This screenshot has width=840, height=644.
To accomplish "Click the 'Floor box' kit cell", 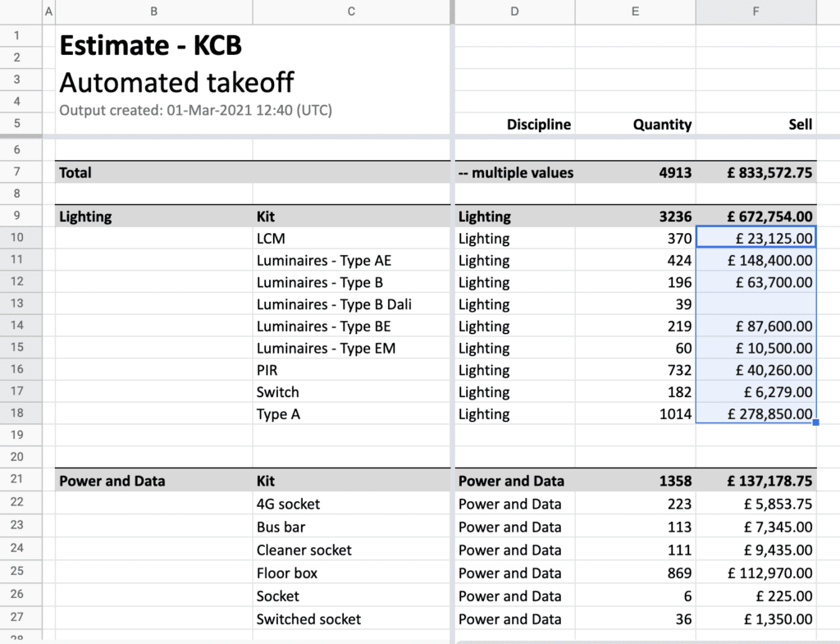I will (x=351, y=573).
